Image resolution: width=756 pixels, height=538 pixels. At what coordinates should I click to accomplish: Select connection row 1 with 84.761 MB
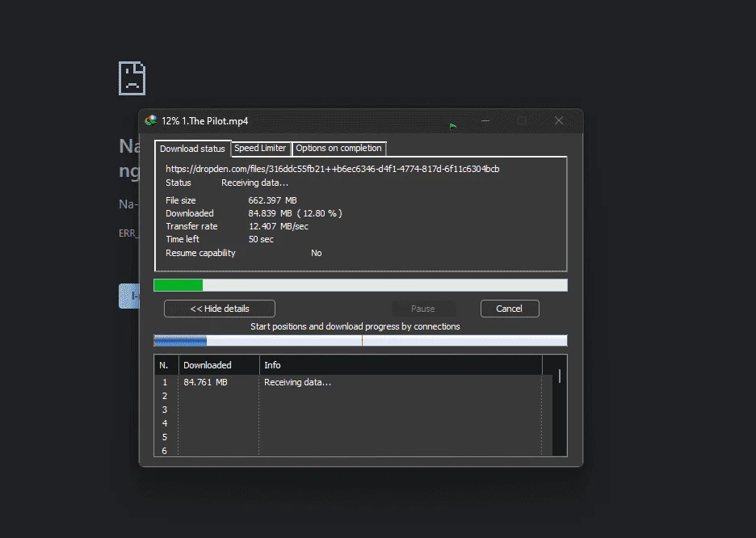354,382
